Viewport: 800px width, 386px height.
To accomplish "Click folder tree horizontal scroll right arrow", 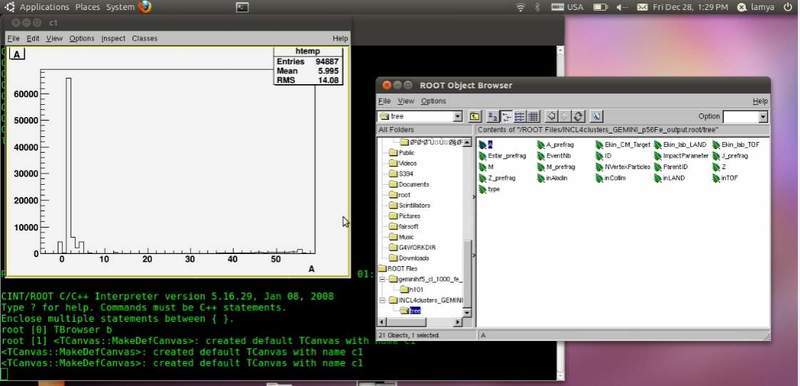I will pos(458,322).
